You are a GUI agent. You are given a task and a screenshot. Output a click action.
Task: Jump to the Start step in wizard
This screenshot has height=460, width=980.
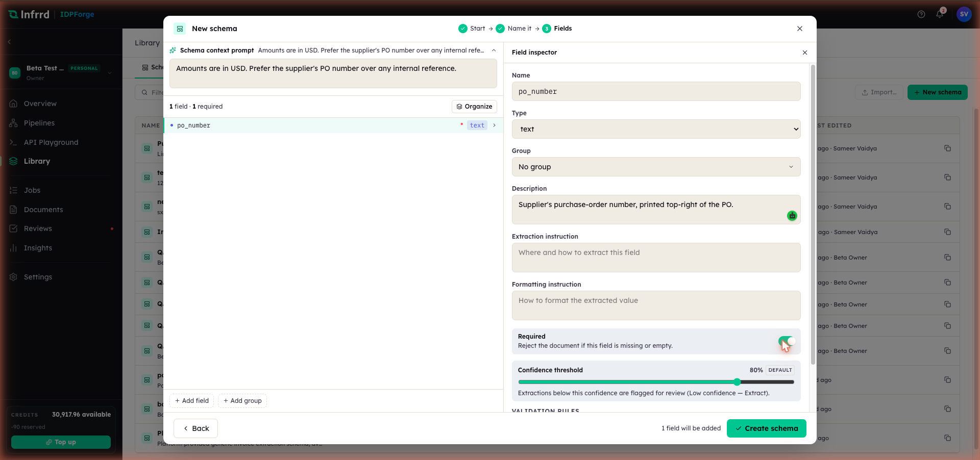[x=472, y=29]
